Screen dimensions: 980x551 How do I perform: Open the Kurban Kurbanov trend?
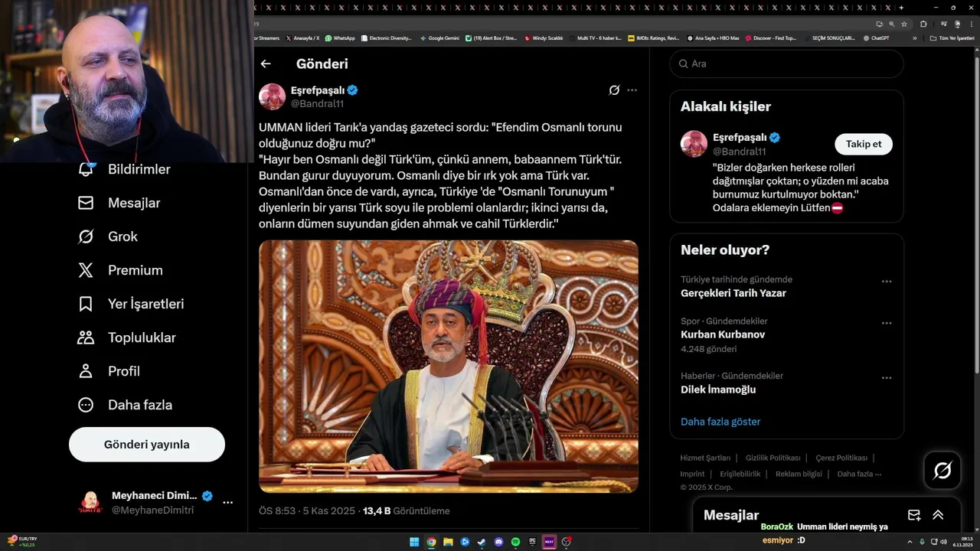coord(723,334)
